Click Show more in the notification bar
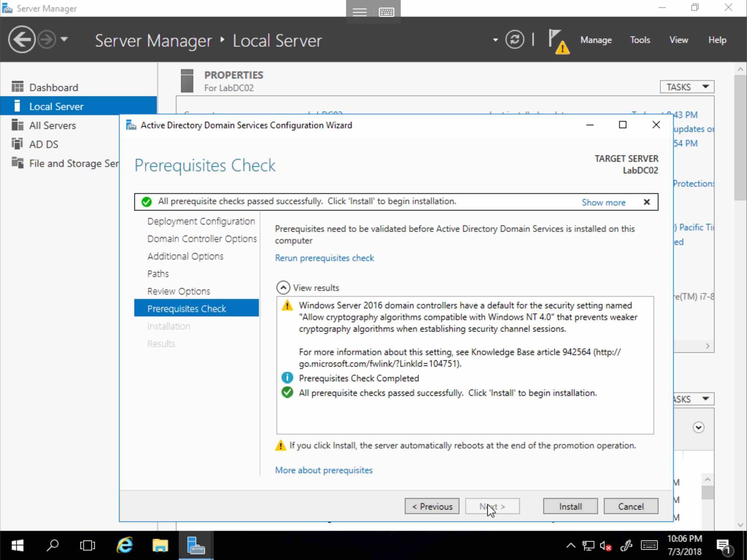Image resolution: width=747 pixels, height=560 pixels. pos(604,202)
